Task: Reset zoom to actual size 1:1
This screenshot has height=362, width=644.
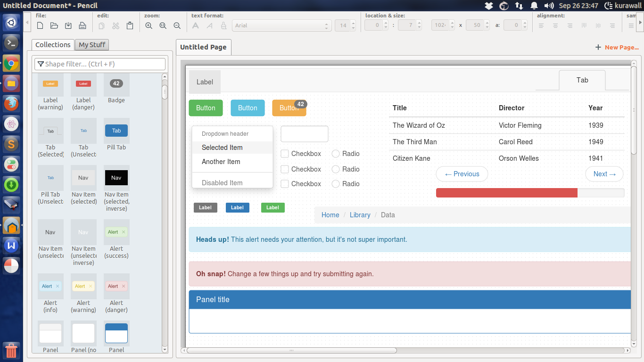Action: coord(163,25)
